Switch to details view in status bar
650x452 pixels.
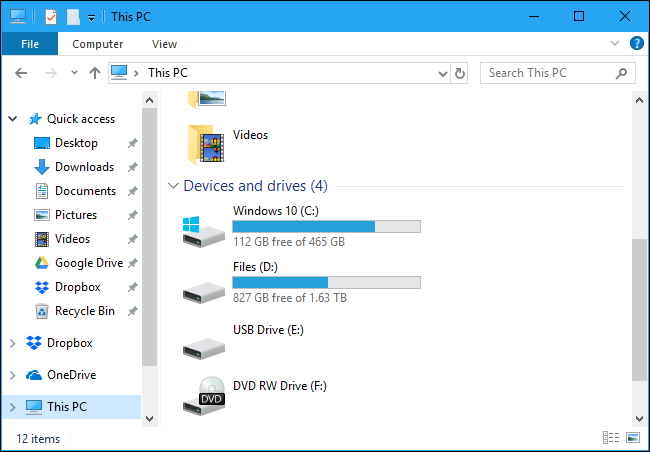tap(611, 438)
